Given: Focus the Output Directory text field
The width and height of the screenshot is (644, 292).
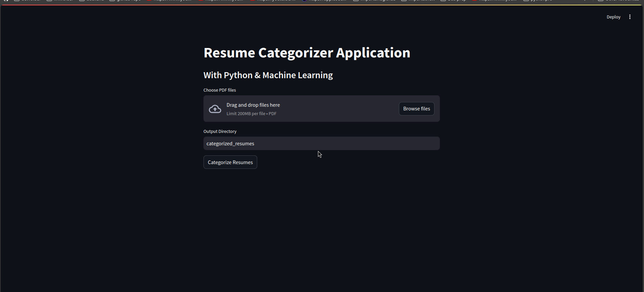Looking at the screenshot, I should pos(321,143).
